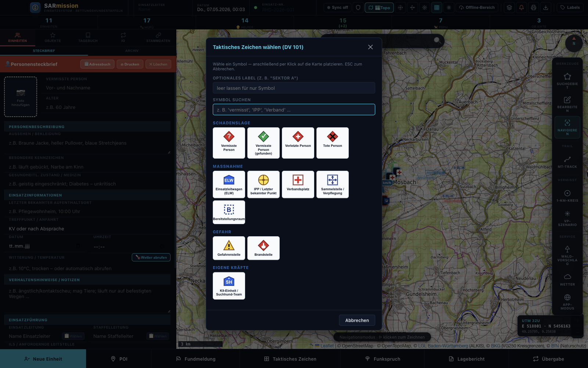Viewport: 588px width, 368px height.
Task: Open the Wetter service tool
Action: coord(567,280)
